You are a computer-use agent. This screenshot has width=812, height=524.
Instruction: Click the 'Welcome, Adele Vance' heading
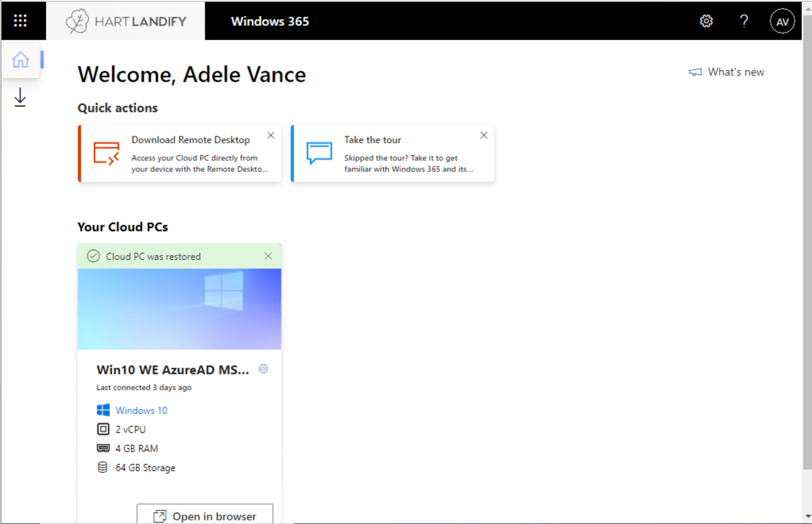(x=192, y=75)
